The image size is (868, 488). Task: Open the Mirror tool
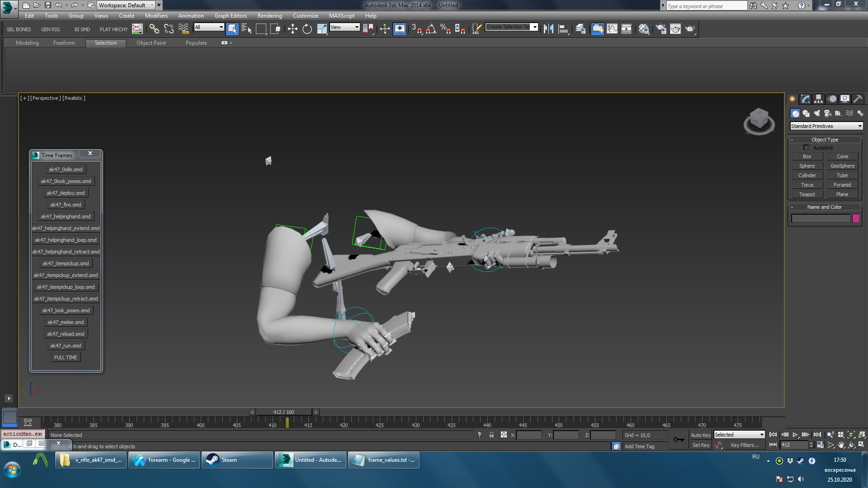coord(548,29)
